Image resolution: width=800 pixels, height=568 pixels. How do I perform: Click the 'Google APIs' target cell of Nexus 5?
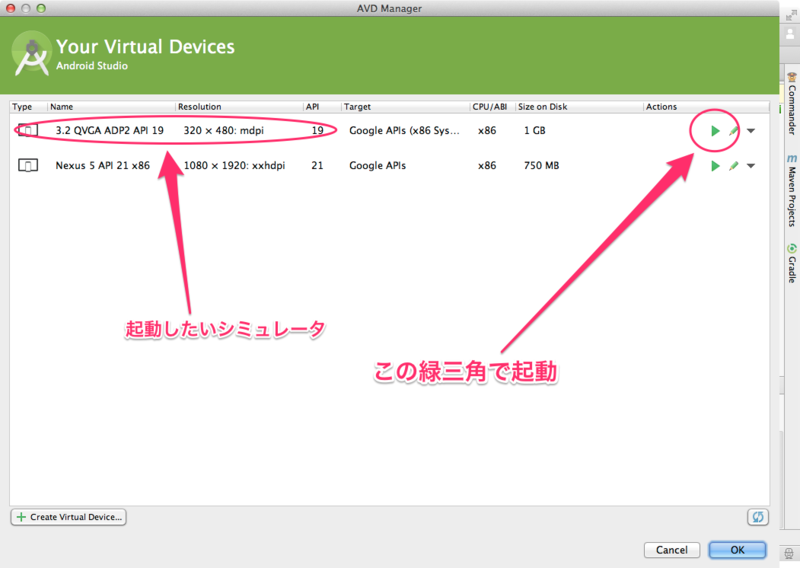point(378,165)
